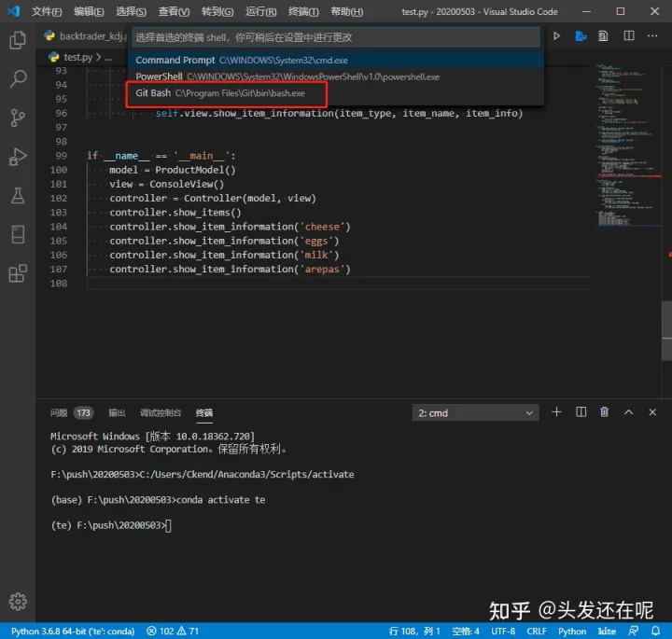Open Source Control view
672x639 pixels.
18,118
